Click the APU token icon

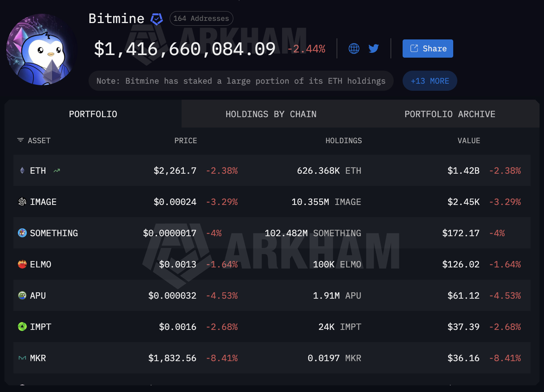22,295
